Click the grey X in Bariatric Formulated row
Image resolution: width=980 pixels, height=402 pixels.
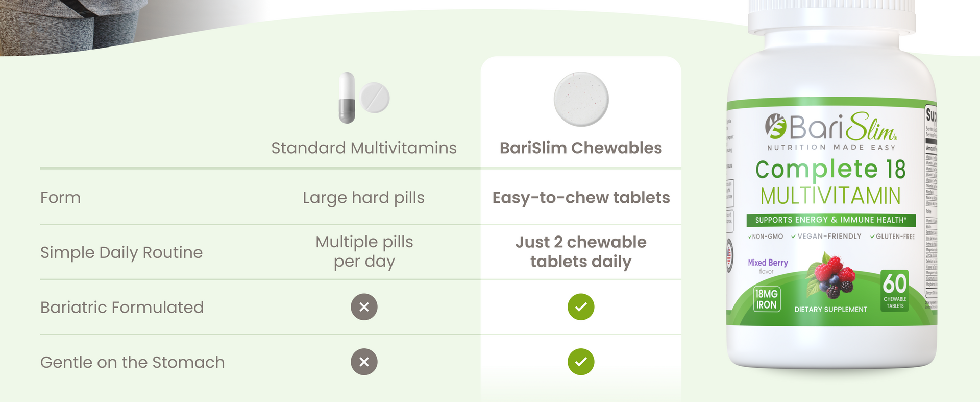(364, 307)
